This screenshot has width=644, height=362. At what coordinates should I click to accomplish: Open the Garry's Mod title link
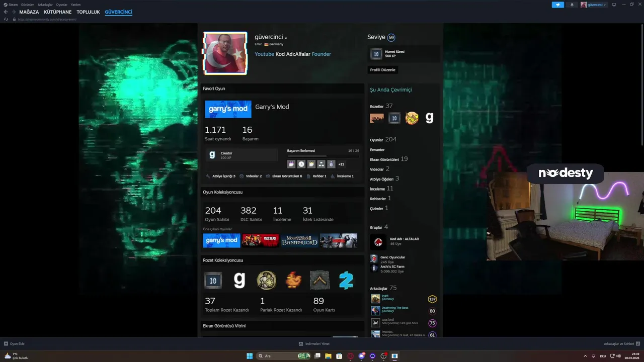pyautogui.click(x=272, y=107)
